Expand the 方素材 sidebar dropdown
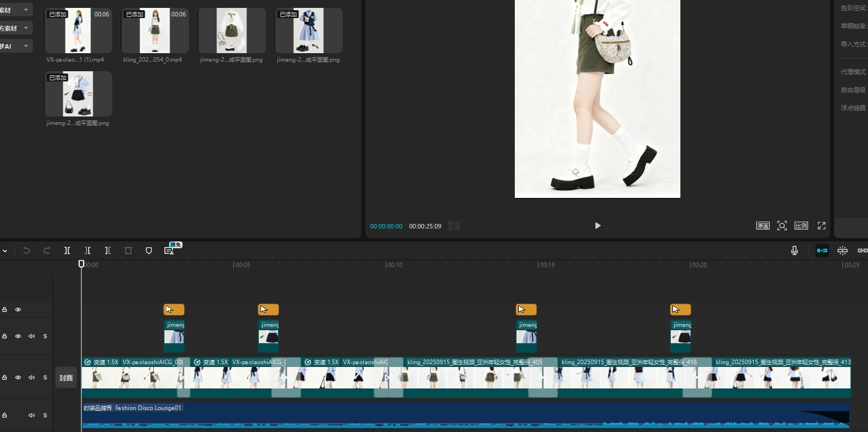The height and width of the screenshot is (432, 868). coord(15,28)
